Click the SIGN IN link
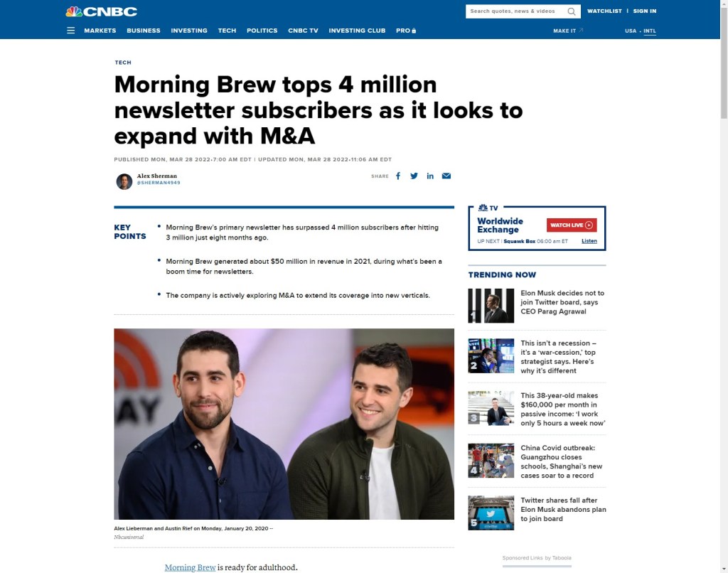 pyautogui.click(x=643, y=11)
